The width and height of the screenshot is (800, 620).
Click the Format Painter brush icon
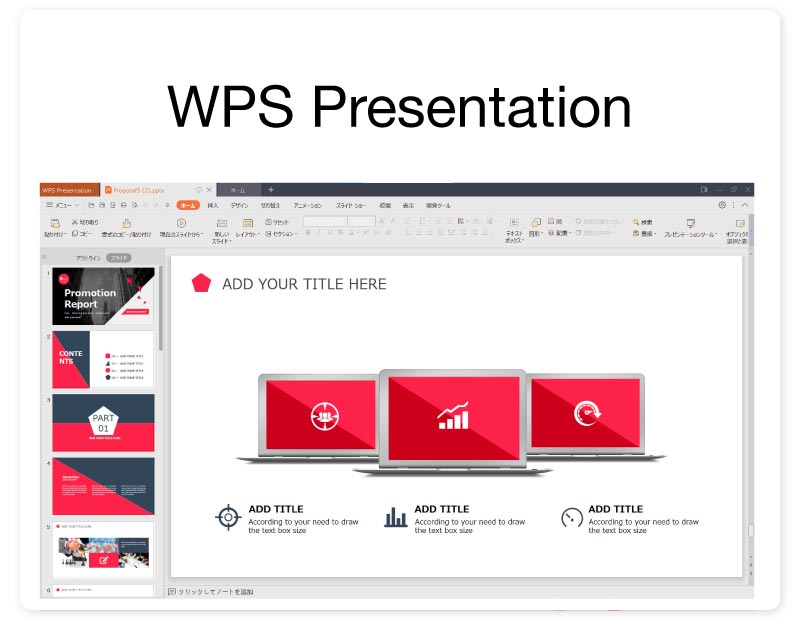point(126,223)
